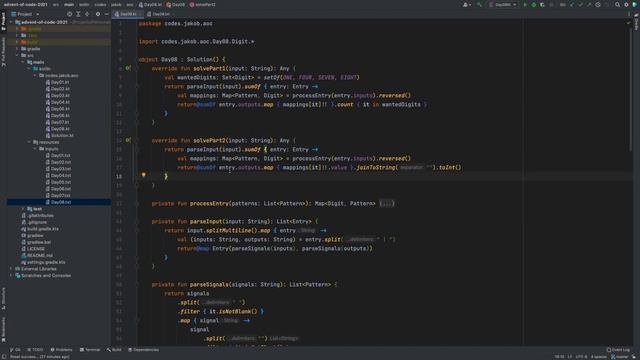This screenshot has width=640, height=360.
Task: Build the project with the hammer icon
Action: coord(480,4)
